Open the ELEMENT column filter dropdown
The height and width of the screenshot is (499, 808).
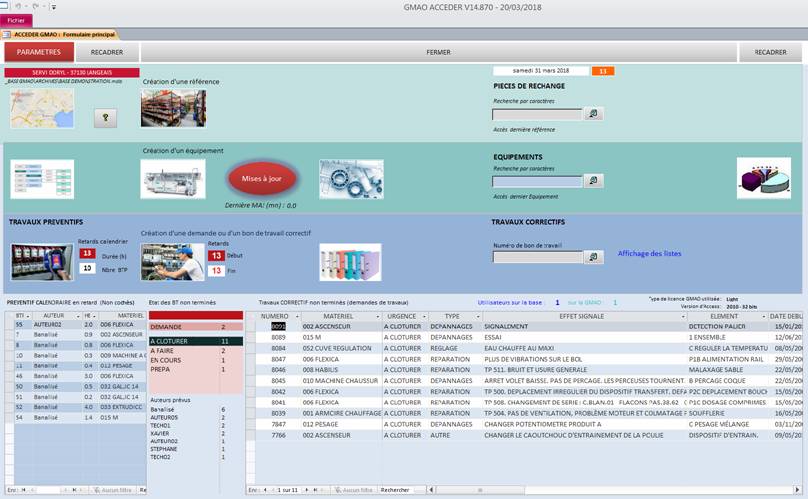764,316
